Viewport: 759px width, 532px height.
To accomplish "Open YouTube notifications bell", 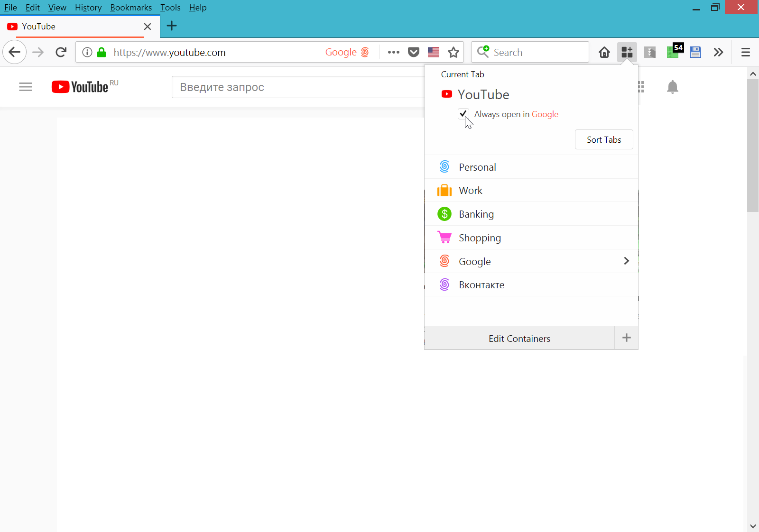I will tap(672, 87).
